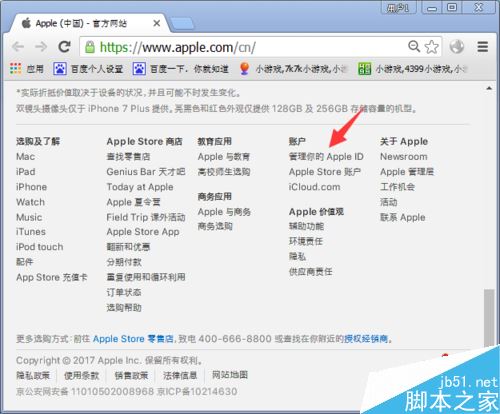Open the 订单状态 link
Viewport: 500px width, 414px height.
click(124, 292)
